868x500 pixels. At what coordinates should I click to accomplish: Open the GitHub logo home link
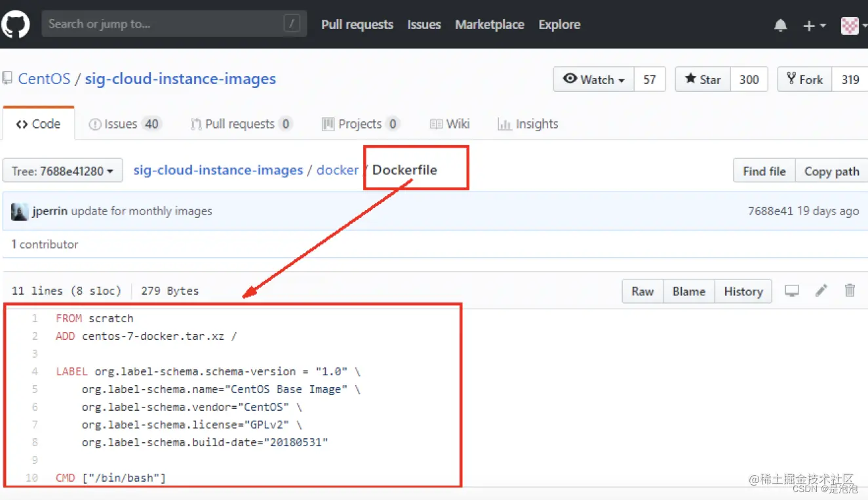[14, 24]
